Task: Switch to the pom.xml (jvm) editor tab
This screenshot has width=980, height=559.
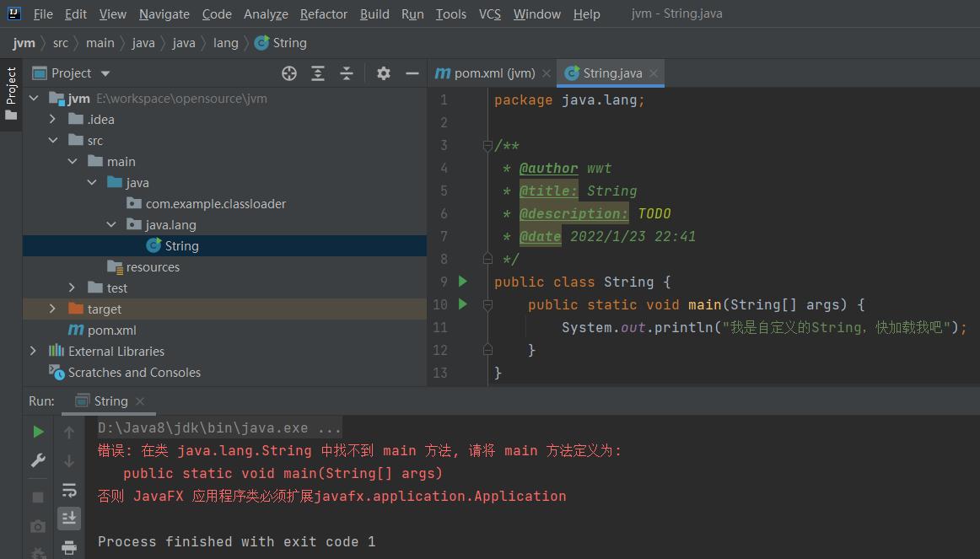Action: pyautogui.click(x=494, y=73)
